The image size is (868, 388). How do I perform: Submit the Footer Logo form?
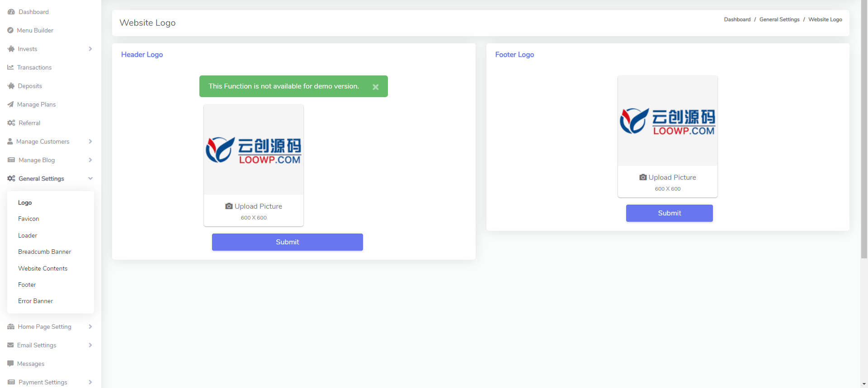pos(670,213)
